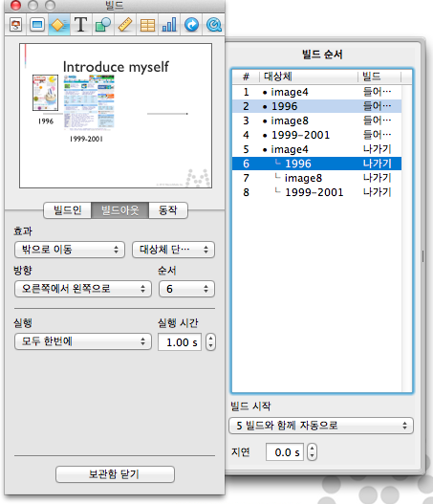This screenshot has height=504, width=433.
Task: Open the Table inspector icon
Action: [147, 25]
